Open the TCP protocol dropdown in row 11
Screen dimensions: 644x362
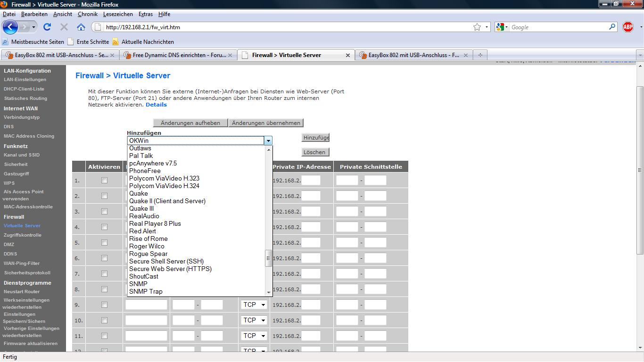coord(254,336)
